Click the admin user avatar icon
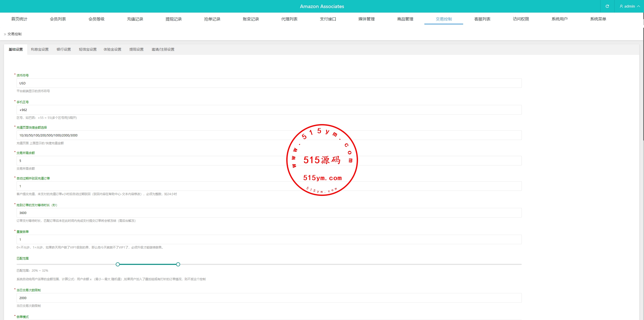The height and width of the screenshot is (320, 644). [621, 6]
